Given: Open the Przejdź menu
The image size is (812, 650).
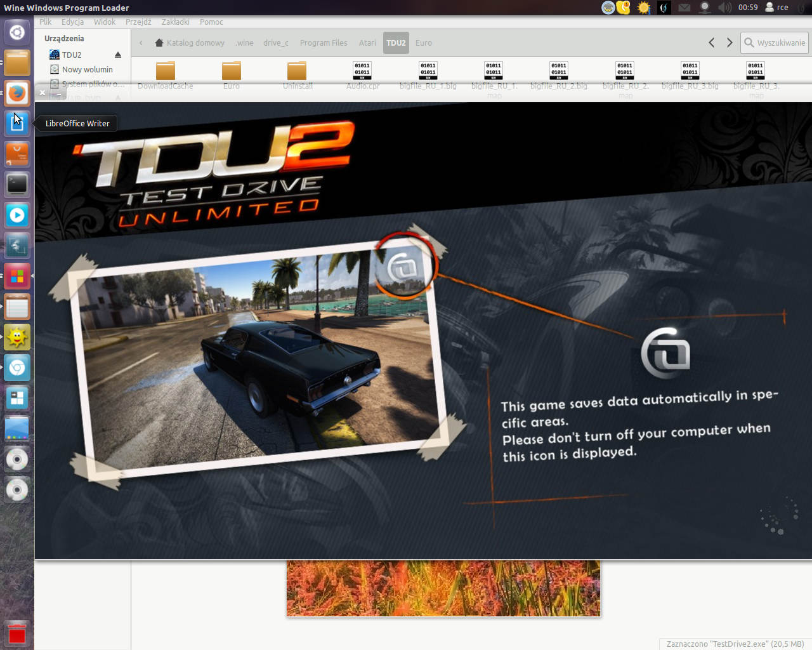Looking at the screenshot, I should [138, 22].
